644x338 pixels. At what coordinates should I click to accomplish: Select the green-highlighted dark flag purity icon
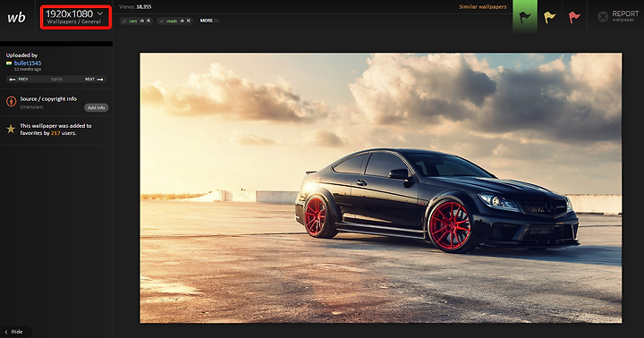[x=525, y=17]
